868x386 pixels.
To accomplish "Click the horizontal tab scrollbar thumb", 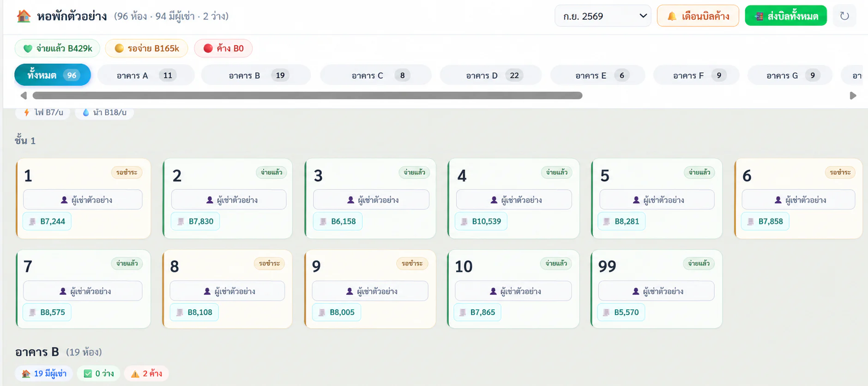I will [x=307, y=96].
